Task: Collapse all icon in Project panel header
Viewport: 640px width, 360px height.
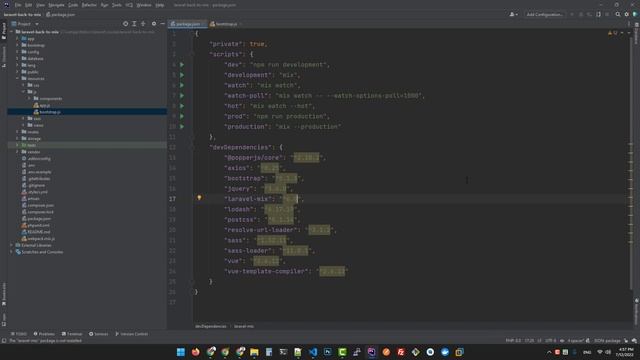Action: [143, 24]
